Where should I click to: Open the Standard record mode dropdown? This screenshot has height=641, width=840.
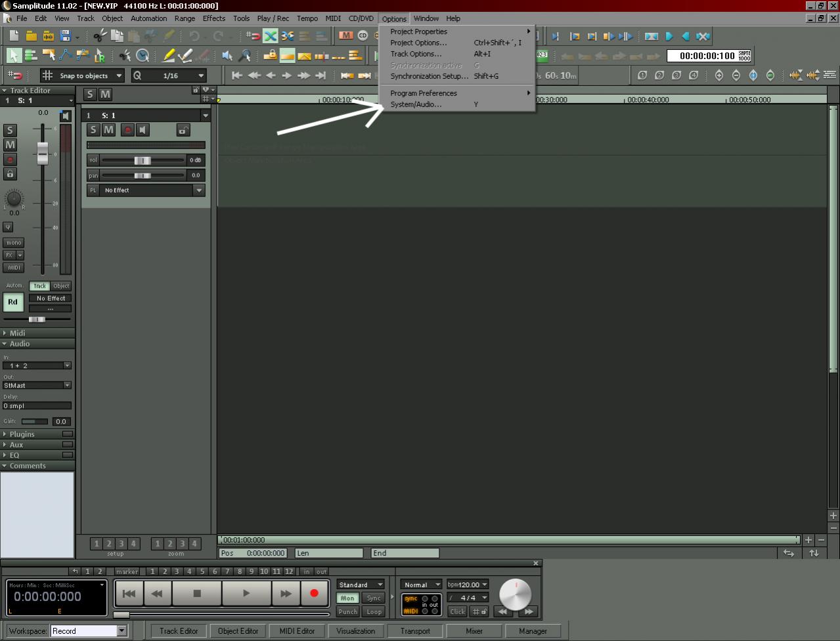[x=361, y=585]
